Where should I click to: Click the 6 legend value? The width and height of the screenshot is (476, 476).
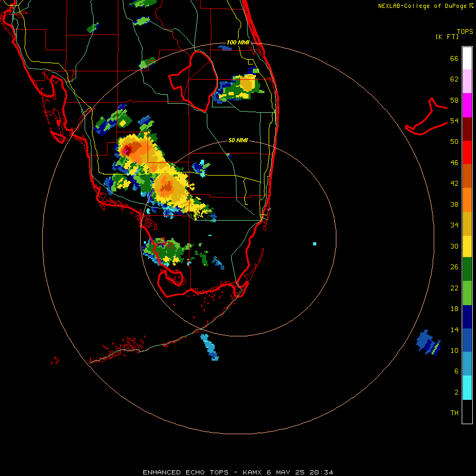[456, 371]
